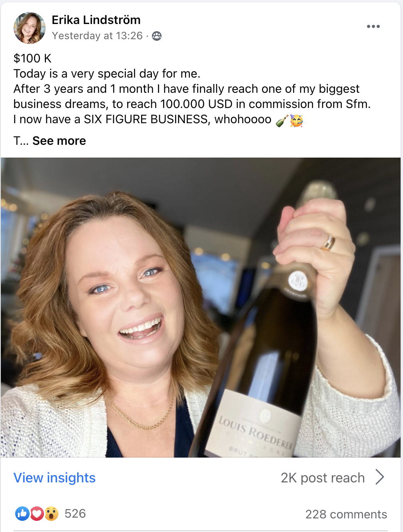Open the author's round profile picture
403x532 pixels.
coord(29,28)
